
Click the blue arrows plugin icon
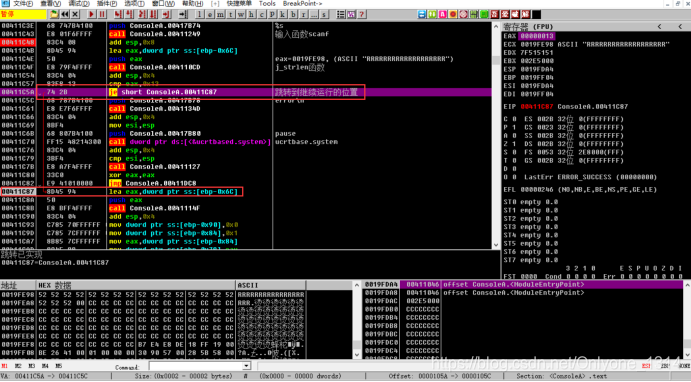[x=422, y=15]
